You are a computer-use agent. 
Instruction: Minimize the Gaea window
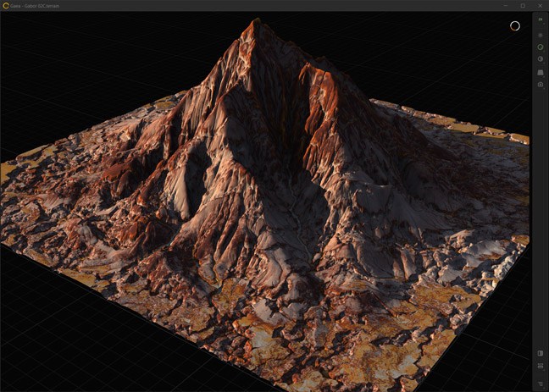coord(505,6)
